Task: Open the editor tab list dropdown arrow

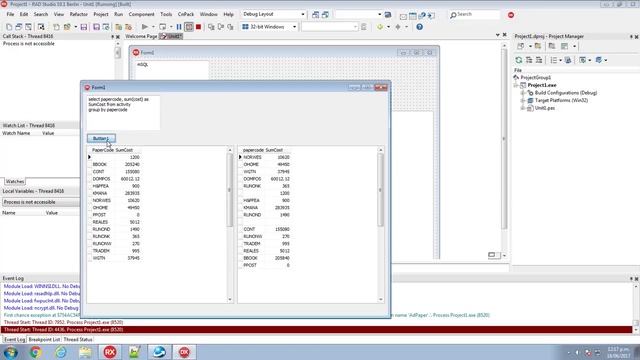Action: [x=498, y=36]
